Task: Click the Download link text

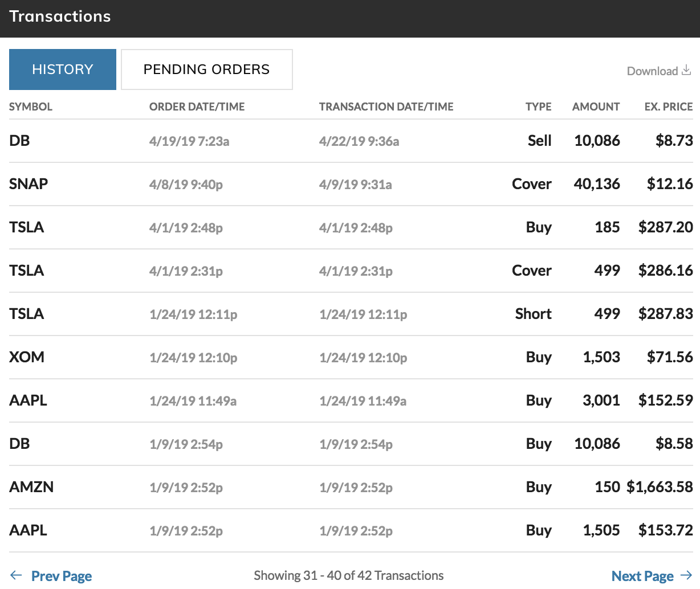Action: (652, 71)
